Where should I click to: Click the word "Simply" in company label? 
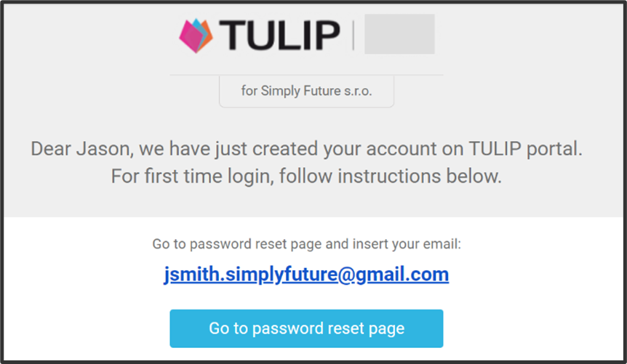[x=280, y=92]
